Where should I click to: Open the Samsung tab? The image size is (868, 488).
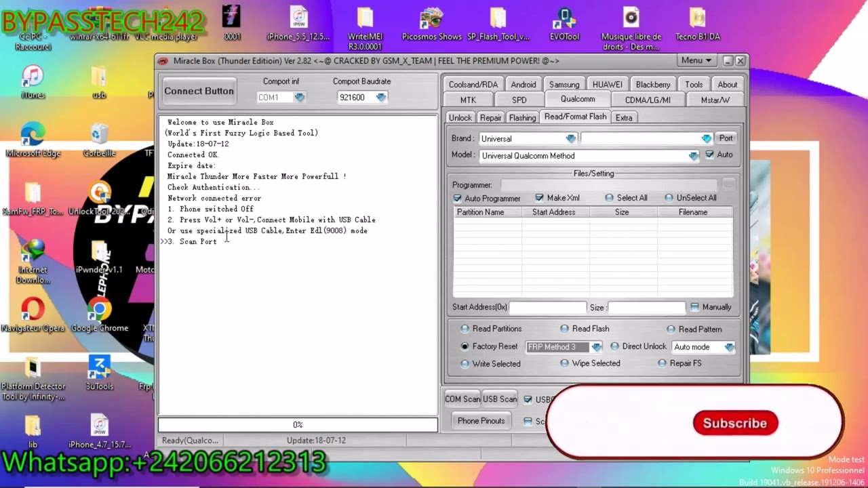point(564,84)
